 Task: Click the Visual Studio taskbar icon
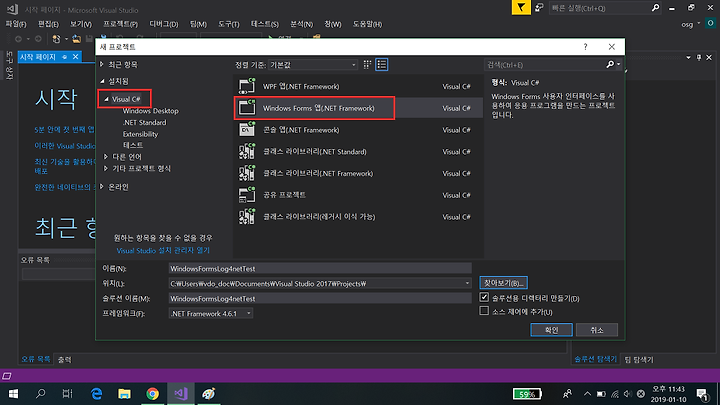pos(180,394)
